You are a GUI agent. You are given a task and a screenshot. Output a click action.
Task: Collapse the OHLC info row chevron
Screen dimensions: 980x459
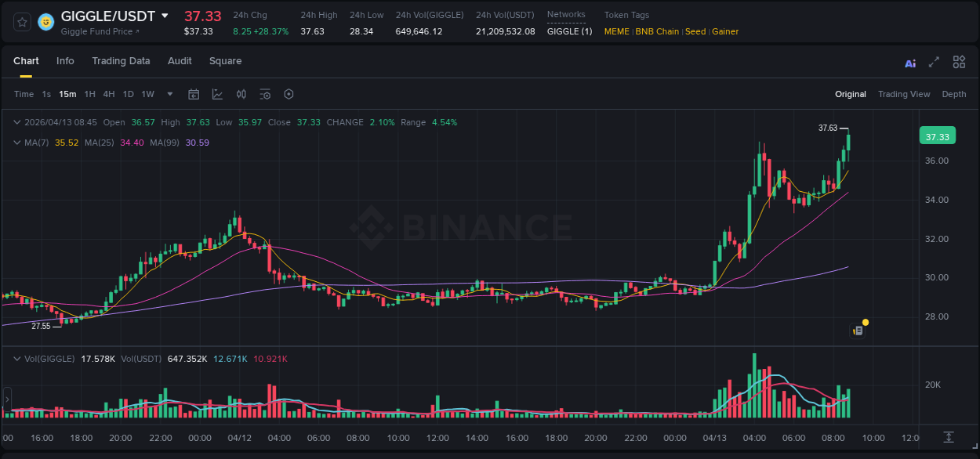pos(17,122)
